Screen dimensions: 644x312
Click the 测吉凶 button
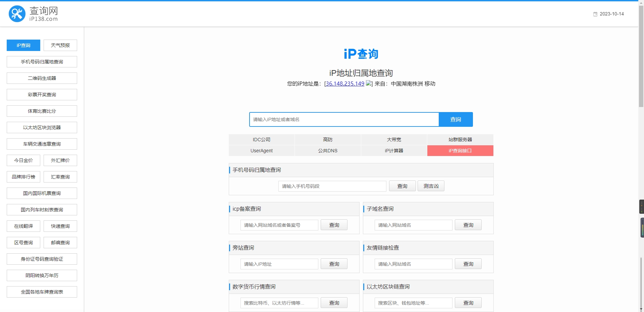pyautogui.click(x=431, y=186)
